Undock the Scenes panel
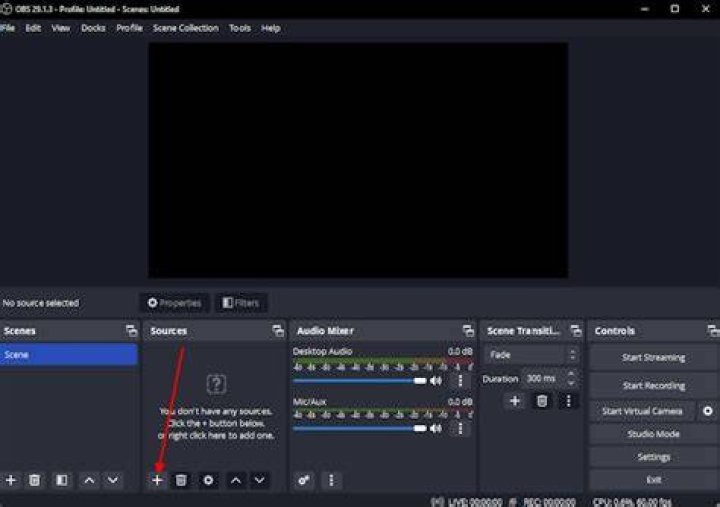The image size is (720, 507). [x=131, y=331]
